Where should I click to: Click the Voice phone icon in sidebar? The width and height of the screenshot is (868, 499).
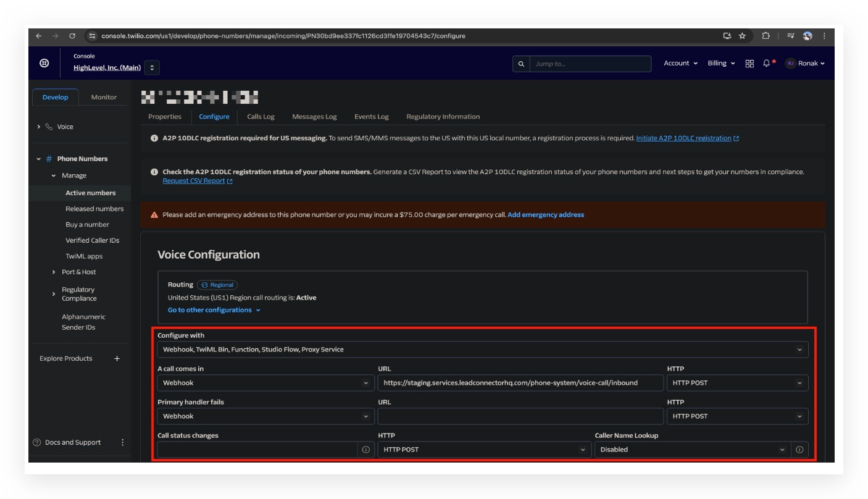pos(49,127)
